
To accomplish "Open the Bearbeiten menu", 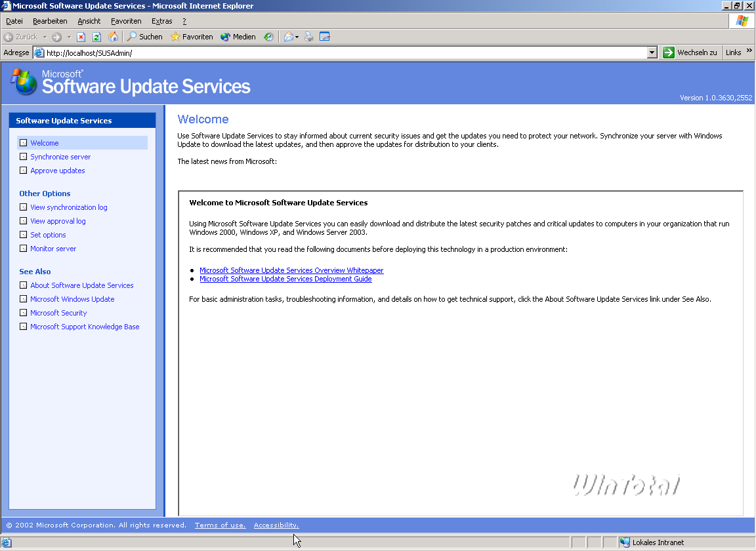I will pyautogui.click(x=50, y=21).
